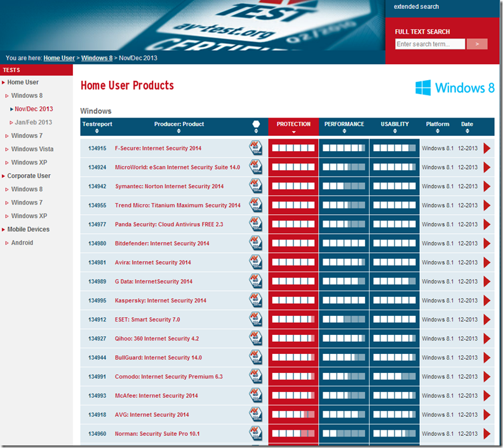
Task: Sort table by PERFORMANCE score
Action: pos(344,131)
